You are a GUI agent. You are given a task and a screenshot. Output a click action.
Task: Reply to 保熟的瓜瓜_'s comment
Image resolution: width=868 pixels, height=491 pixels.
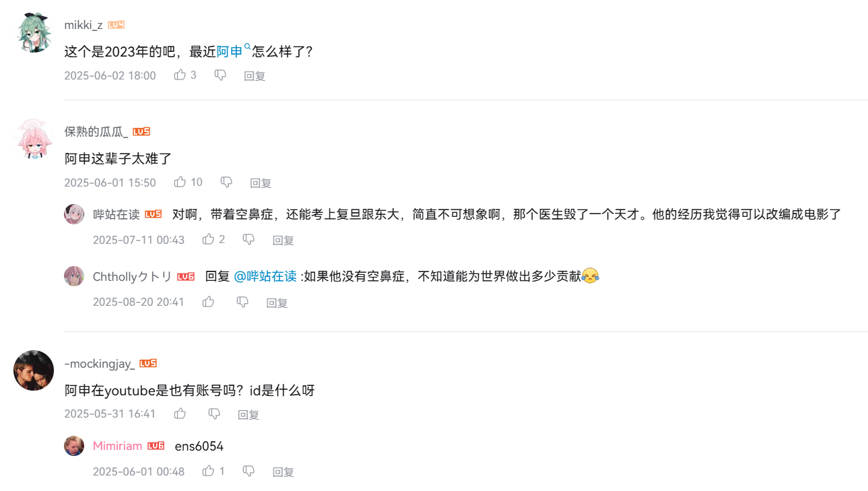(261, 183)
